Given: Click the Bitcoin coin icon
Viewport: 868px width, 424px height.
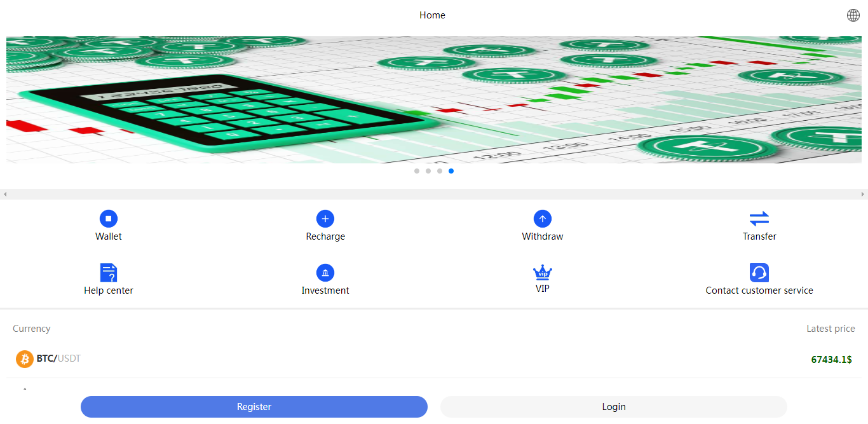Looking at the screenshot, I should [x=25, y=359].
